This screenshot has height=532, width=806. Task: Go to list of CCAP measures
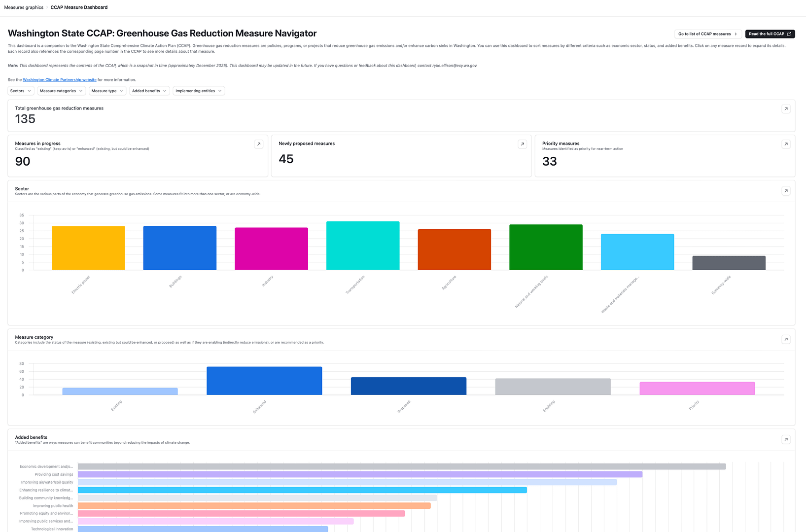[x=708, y=34]
